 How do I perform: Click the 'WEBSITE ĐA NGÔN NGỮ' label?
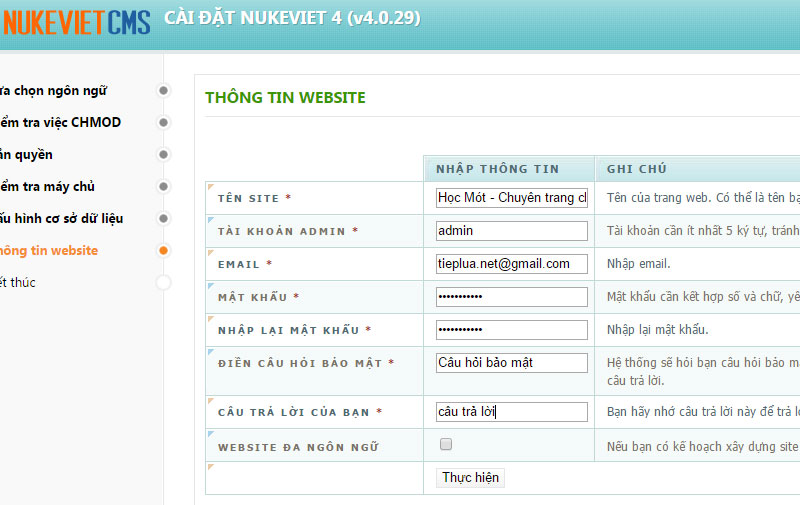(x=298, y=447)
